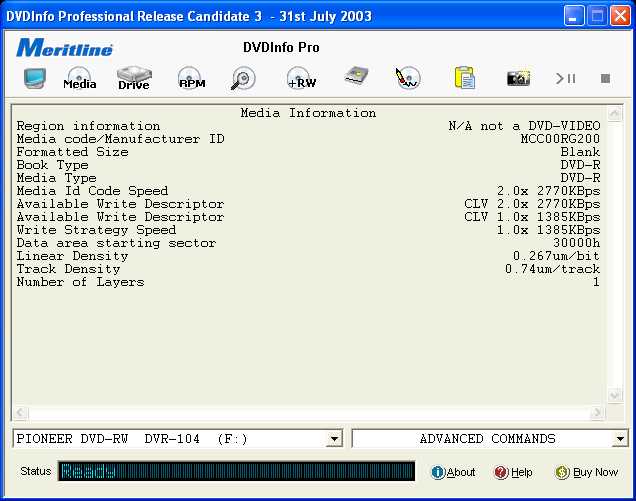The height and width of the screenshot is (501, 636).
Task: Open the +RW disc tool
Action: point(301,78)
